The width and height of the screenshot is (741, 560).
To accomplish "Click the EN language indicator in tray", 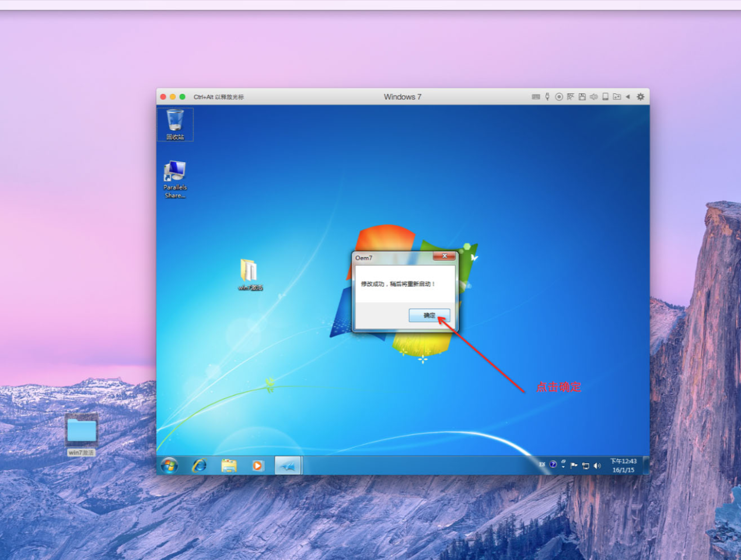I will pos(542,464).
